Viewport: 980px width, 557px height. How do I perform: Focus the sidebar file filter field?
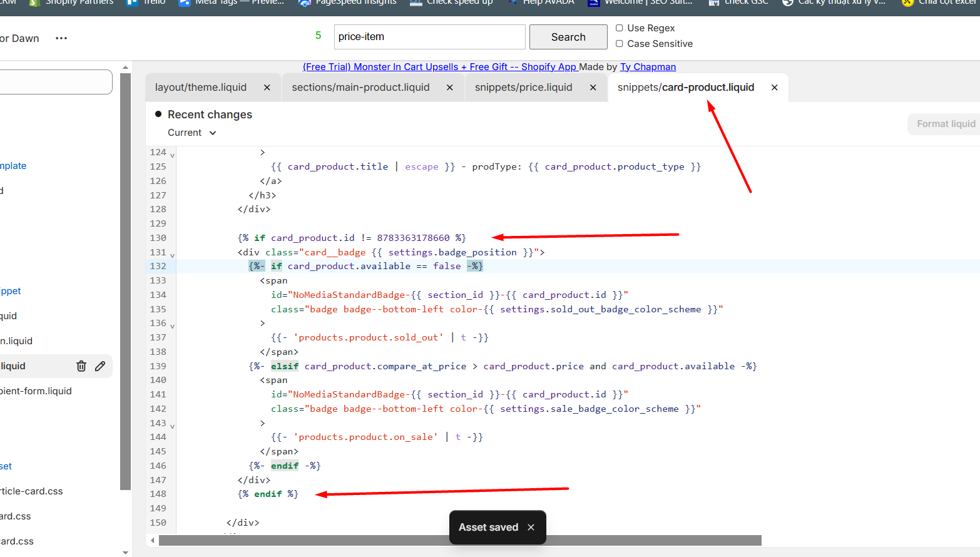55,82
